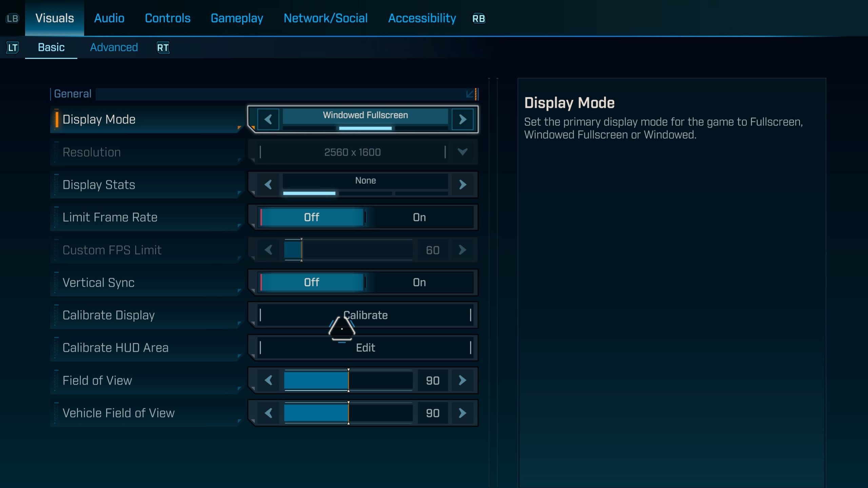Collapse the General section
This screenshot has width=868, height=488.
tap(470, 94)
